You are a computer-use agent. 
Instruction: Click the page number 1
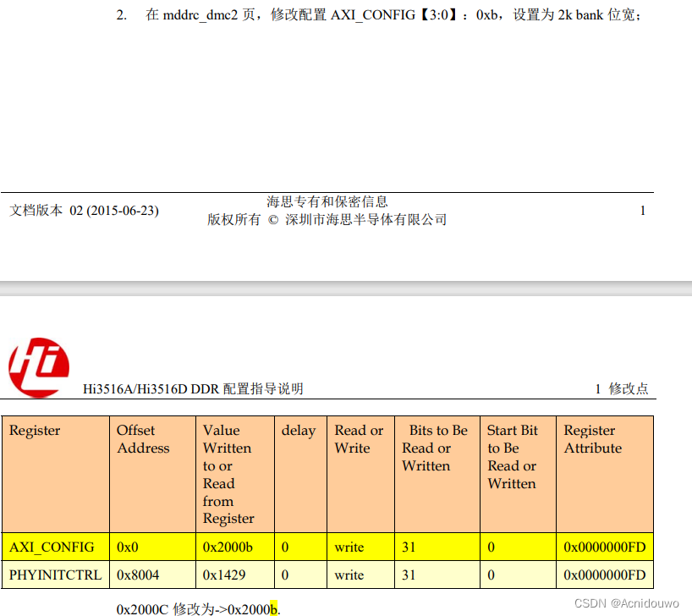click(642, 210)
